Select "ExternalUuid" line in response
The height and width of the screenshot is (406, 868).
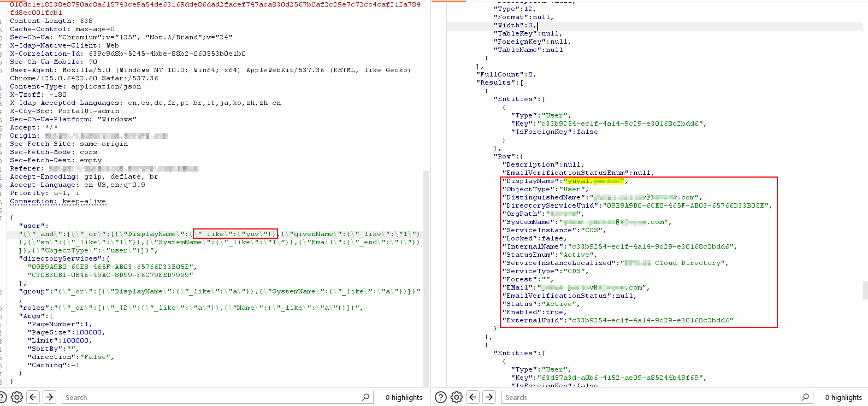click(618, 320)
